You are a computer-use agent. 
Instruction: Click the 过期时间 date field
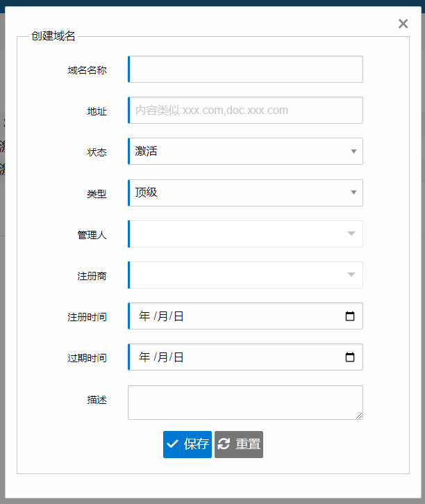(246, 357)
